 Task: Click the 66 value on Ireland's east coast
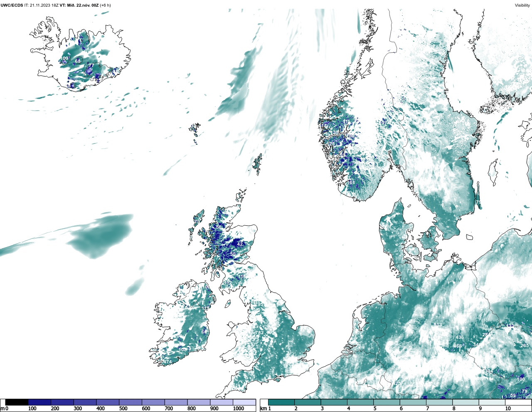204,332
